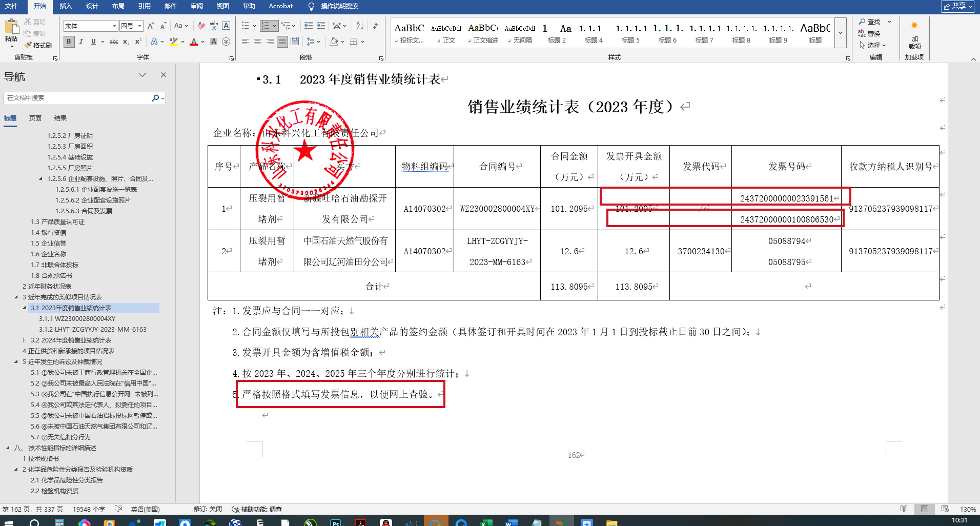
Task: Open the 插入 (Insert) ribbon tab
Action: (66, 6)
